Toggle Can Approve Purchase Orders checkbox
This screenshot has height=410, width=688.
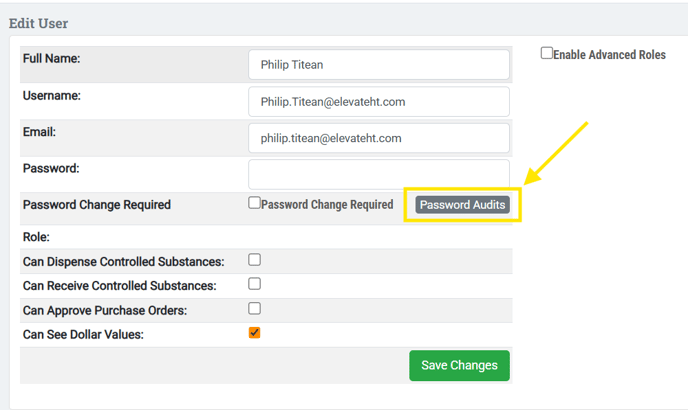tap(255, 309)
